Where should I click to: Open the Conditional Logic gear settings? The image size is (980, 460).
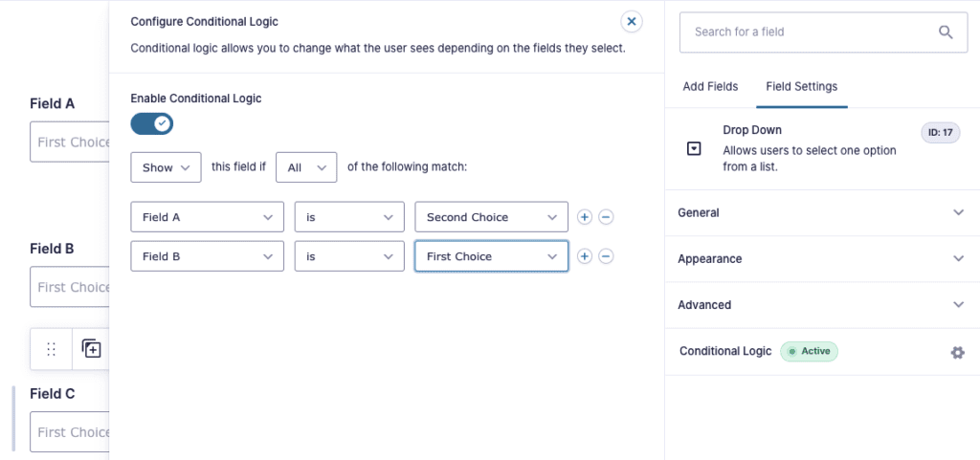[957, 352]
